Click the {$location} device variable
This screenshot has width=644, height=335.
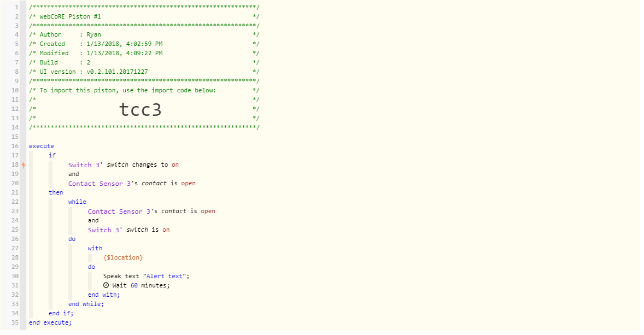pyautogui.click(x=123, y=257)
